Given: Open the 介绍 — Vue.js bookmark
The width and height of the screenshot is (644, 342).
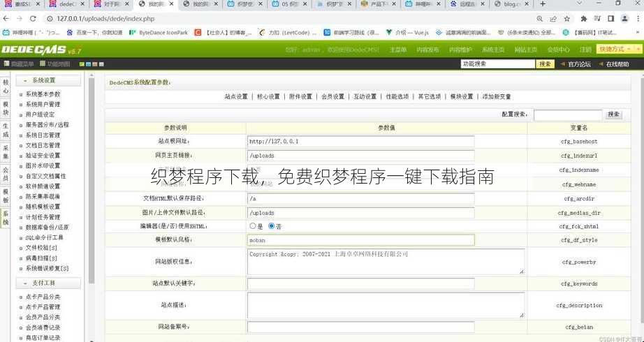Looking at the screenshot, I should (407, 32).
